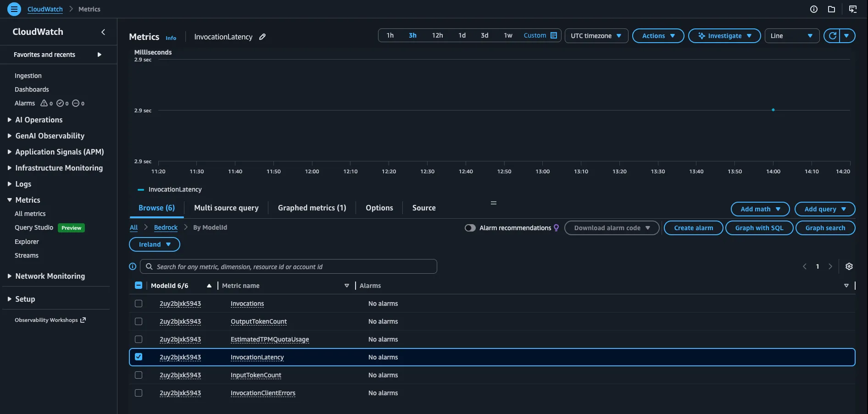Viewport: 868px width, 414px height.
Task: Open CloudShell monitor icon in top bar
Action: (853, 9)
